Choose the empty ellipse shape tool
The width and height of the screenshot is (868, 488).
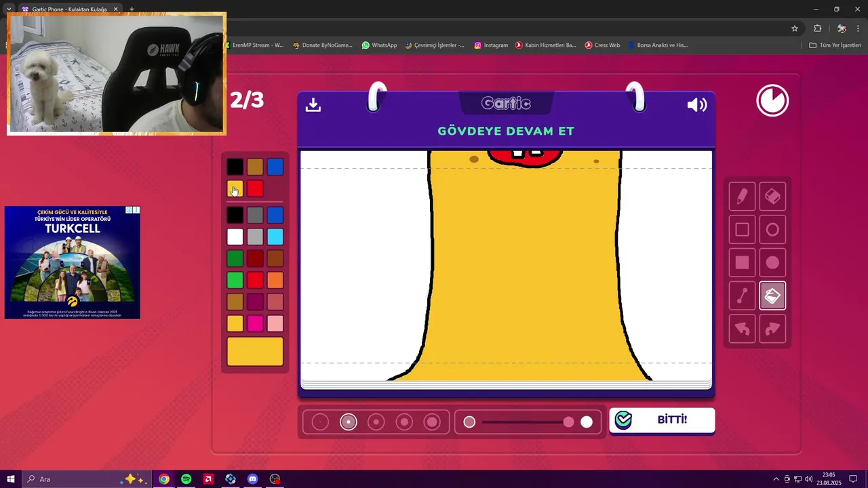[x=772, y=230]
